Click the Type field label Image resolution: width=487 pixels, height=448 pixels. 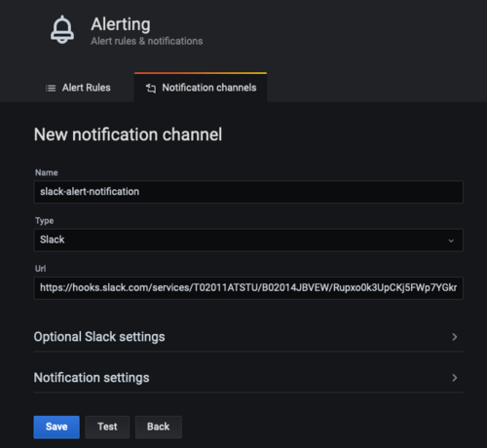coord(45,221)
